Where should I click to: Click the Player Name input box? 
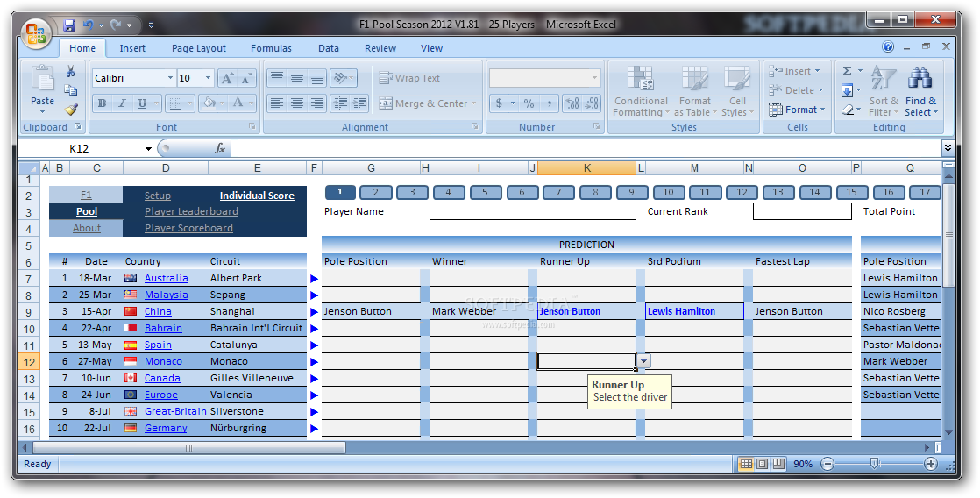click(533, 211)
